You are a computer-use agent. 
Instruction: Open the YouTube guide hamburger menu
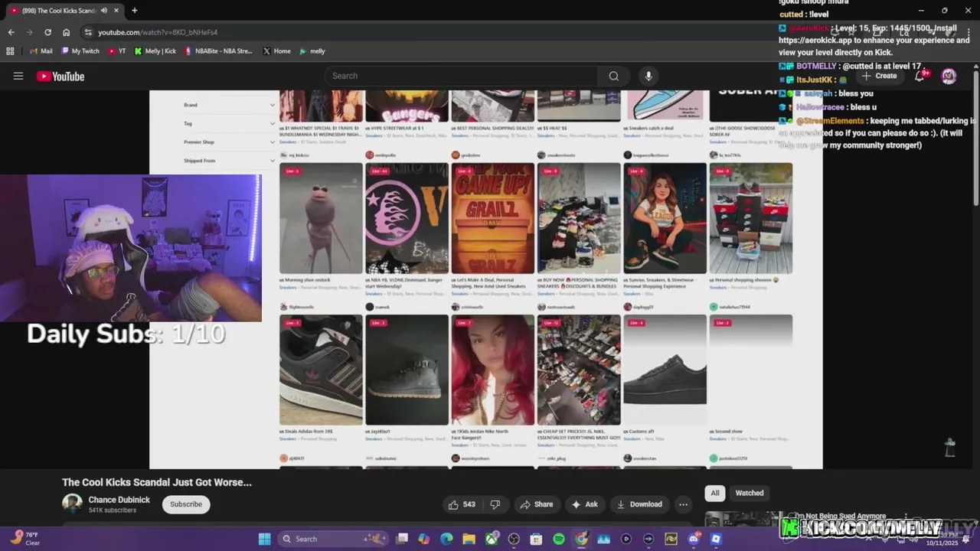tap(18, 76)
